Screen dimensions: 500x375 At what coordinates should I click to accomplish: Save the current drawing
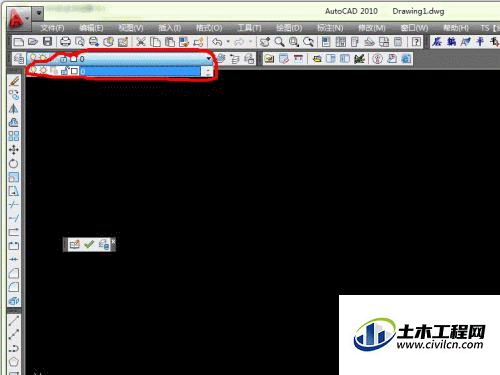[48, 42]
